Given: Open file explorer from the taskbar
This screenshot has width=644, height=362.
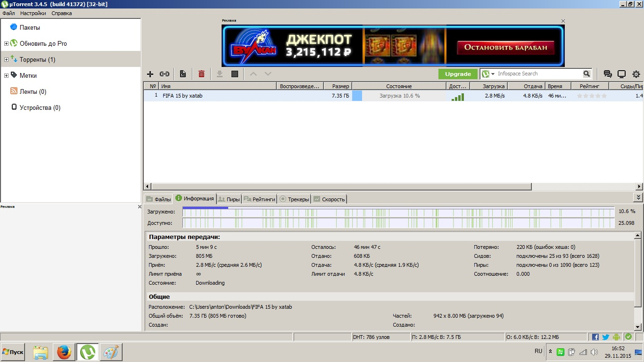Looking at the screenshot, I should 41,352.
